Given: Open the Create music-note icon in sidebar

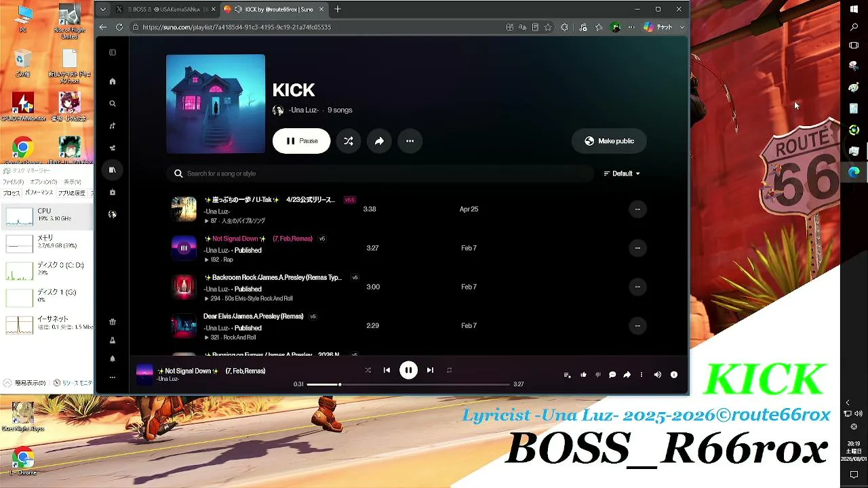Looking at the screenshot, I should (x=113, y=126).
